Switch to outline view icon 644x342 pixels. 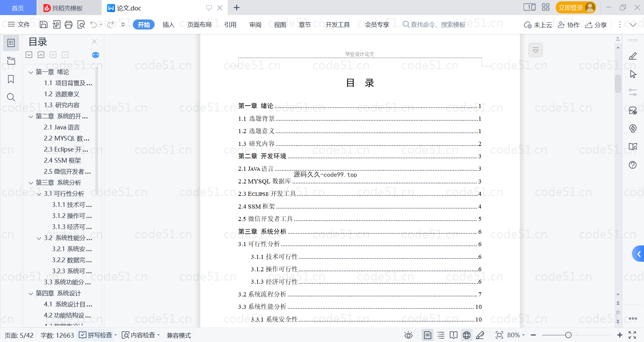tap(441, 335)
